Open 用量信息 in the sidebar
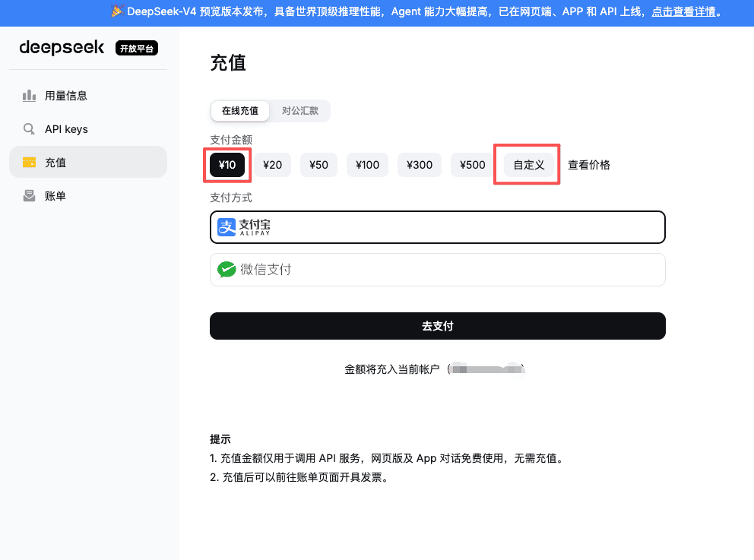 pos(88,96)
